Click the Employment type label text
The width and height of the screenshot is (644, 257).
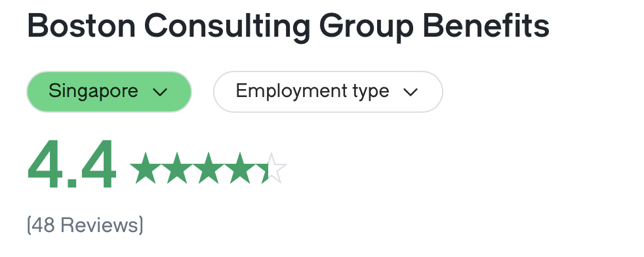[x=313, y=90]
